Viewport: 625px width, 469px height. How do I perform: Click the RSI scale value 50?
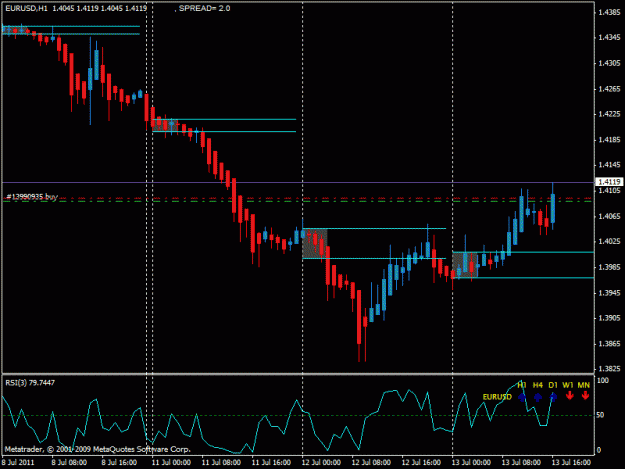click(x=600, y=415)
